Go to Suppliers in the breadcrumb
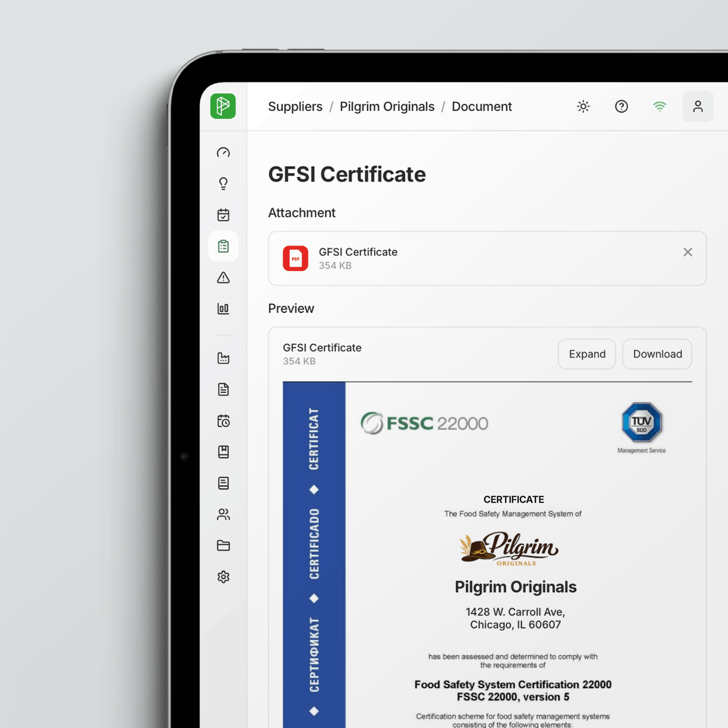This screenshot has height=728, width=728. (x=296, y=107)
